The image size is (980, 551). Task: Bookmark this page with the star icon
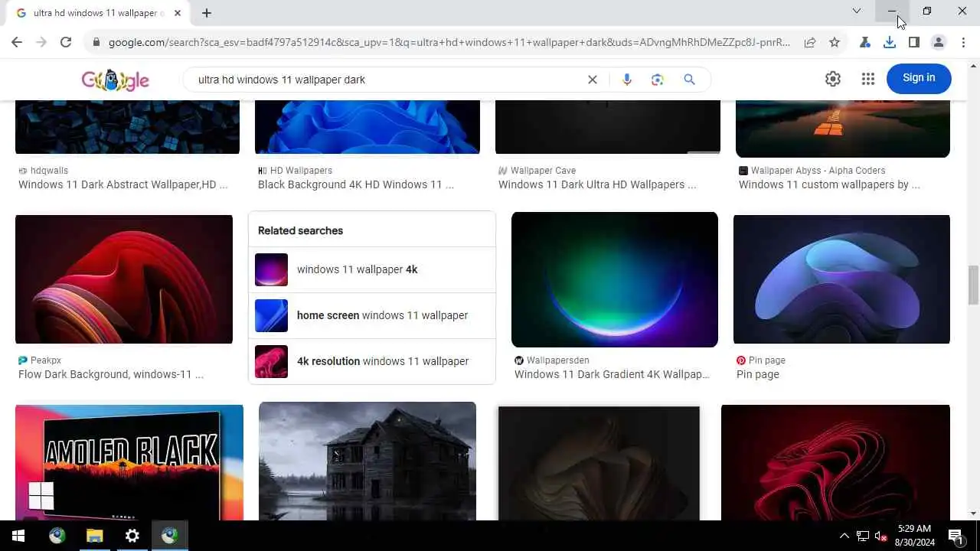(835, 43)
